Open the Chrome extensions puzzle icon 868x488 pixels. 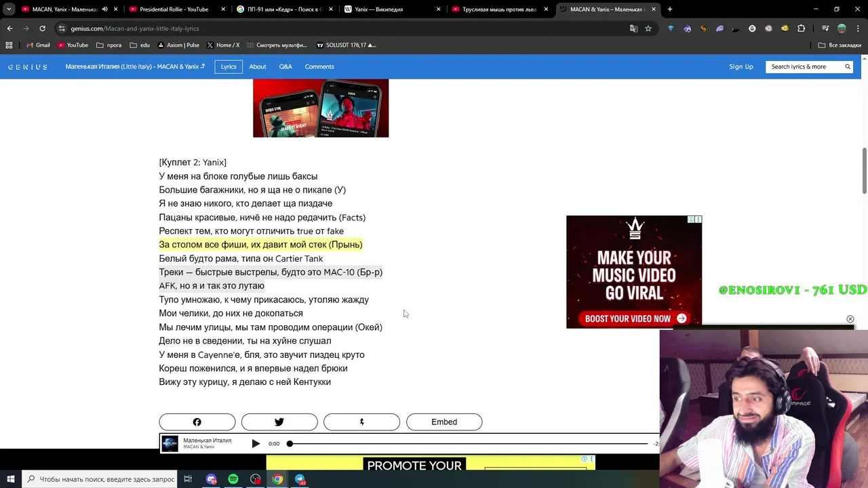point(801,28)
